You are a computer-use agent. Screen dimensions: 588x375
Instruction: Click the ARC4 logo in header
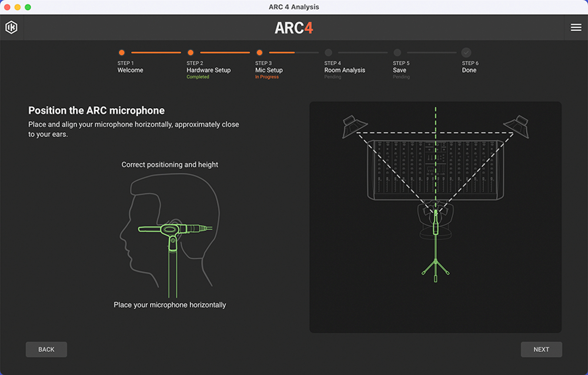pyautogui.click(x=293, y=28)
